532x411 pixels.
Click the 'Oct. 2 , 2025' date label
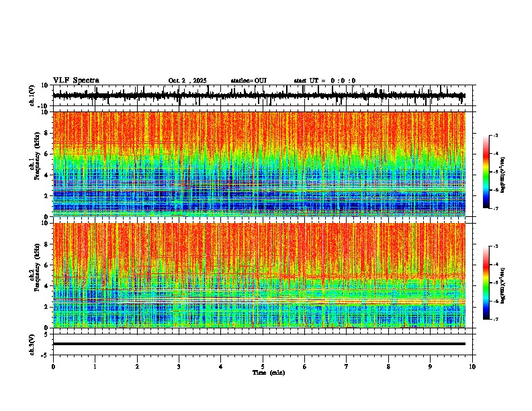click(x=187, y=81)
